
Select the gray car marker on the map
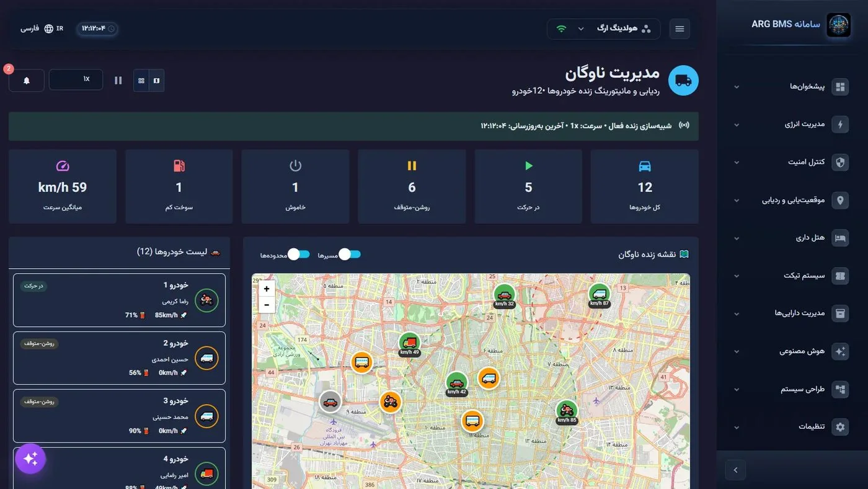(330, 402)
